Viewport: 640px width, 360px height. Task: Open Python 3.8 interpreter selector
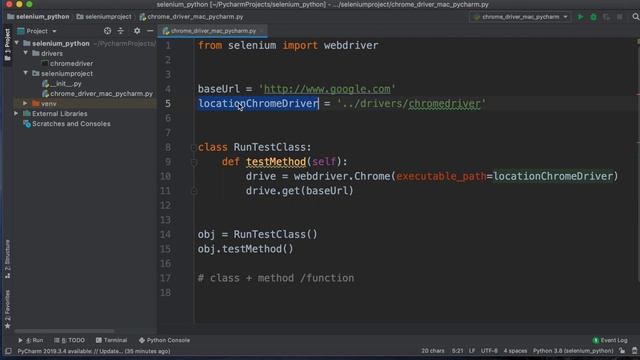click(x=573, y=351)
